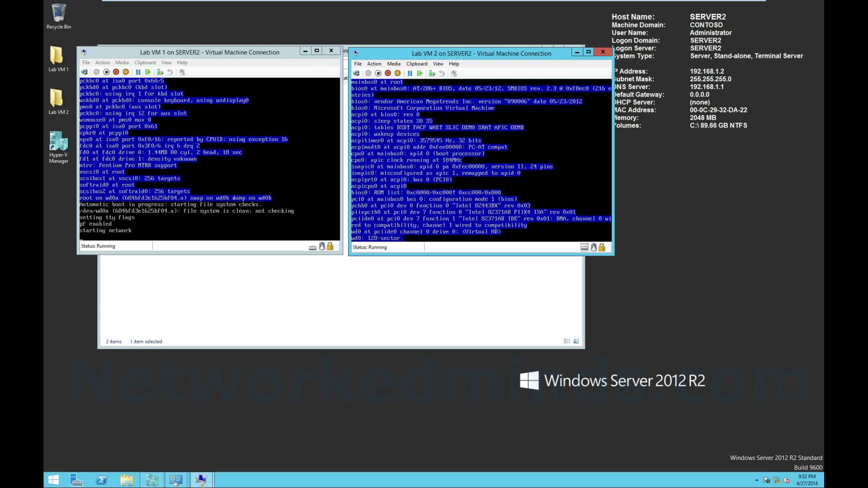Open Help menu in Lab VM 1 window
This screenshot has height=488, width=868.
(x=182, y=63)
